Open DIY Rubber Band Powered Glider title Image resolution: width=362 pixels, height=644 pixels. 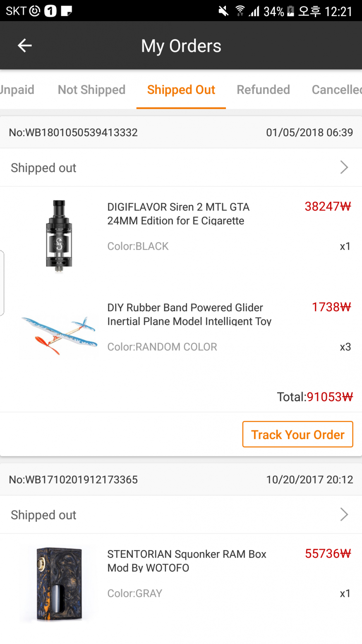pyautogui.click(x=189, y=314)
